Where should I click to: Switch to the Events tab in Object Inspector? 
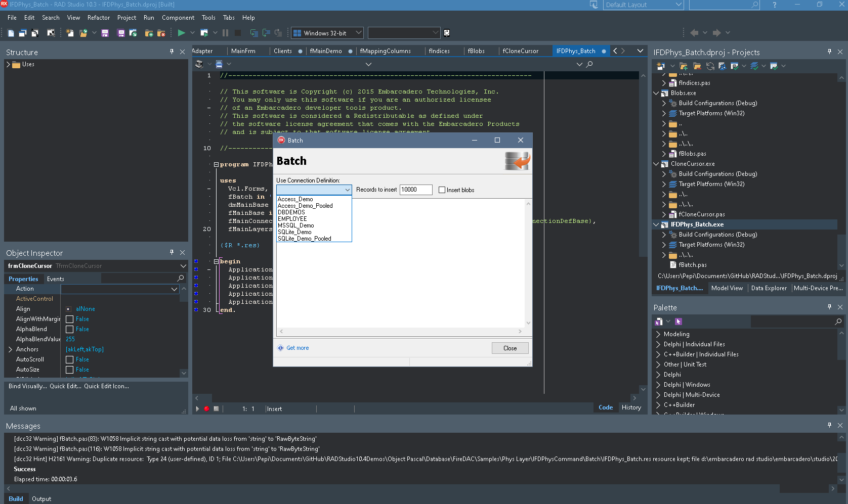pos(56,279)
